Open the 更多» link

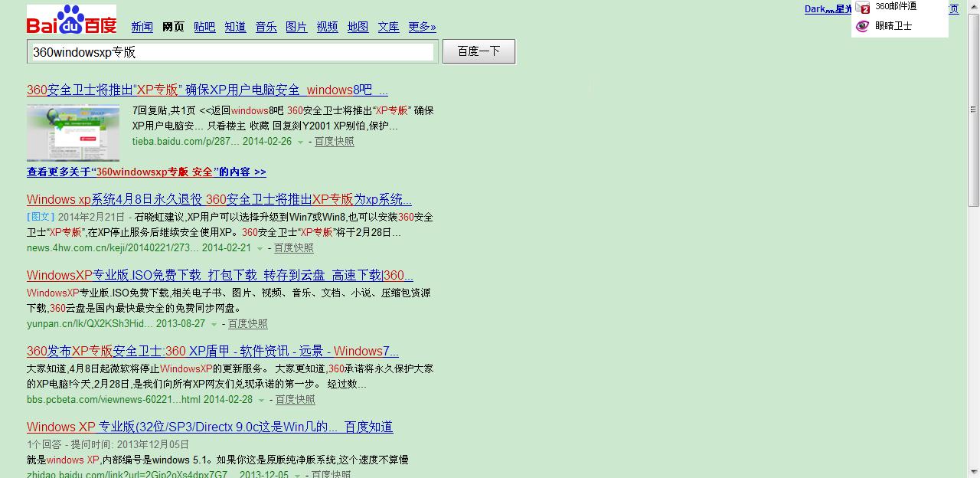pos(422,27)
